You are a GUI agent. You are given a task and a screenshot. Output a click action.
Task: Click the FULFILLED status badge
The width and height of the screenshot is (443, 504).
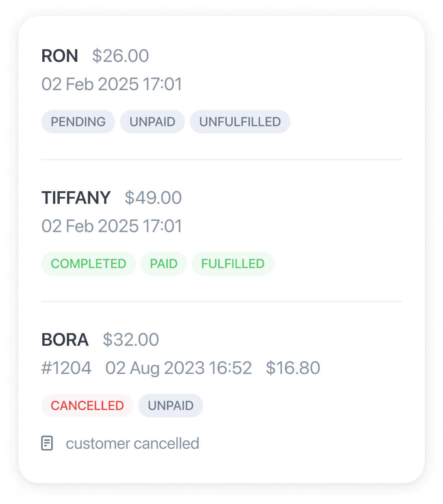[233, 264]
